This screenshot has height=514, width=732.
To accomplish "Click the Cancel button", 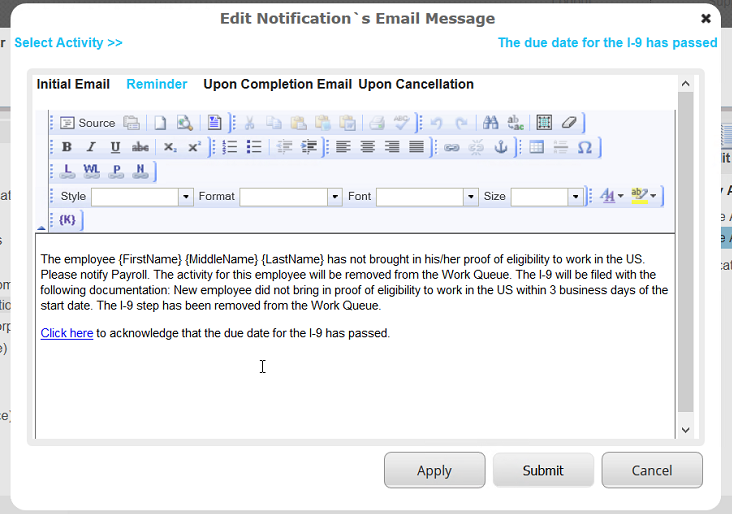I will [652, 470].
